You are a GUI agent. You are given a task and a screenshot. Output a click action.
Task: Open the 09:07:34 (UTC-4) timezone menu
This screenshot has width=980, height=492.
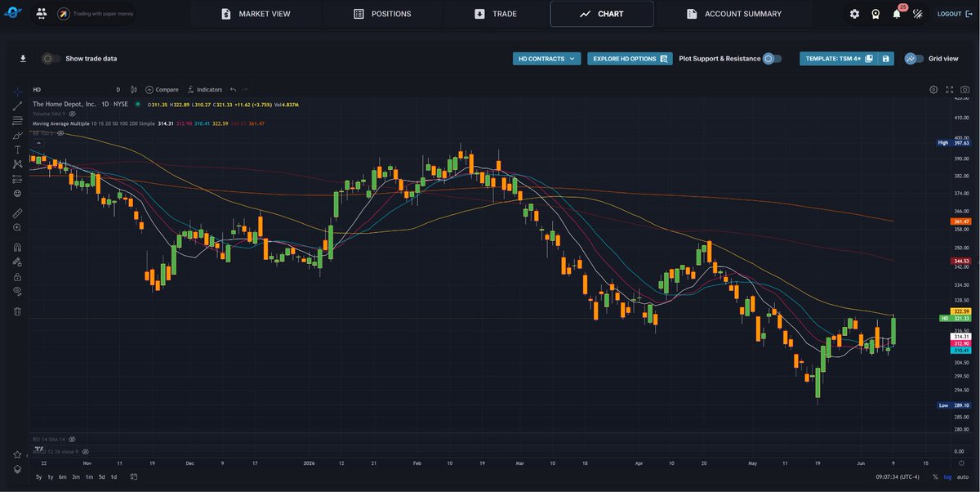coord(897,476)
